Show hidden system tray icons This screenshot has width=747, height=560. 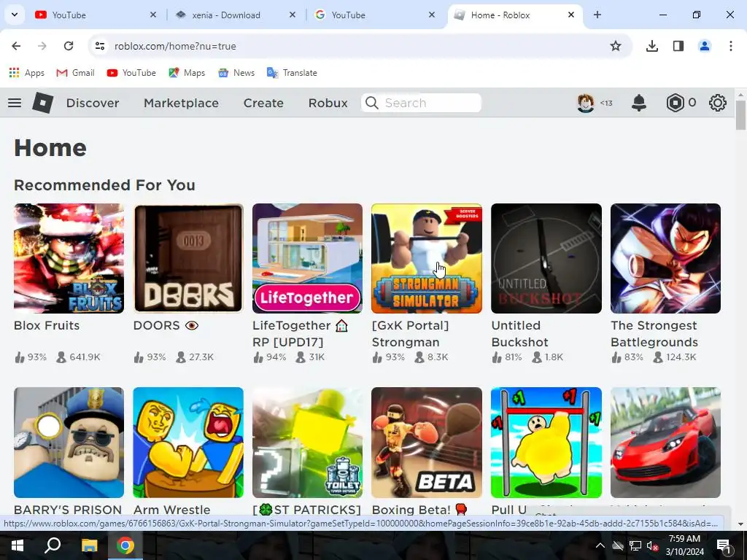tap(600, 545)
